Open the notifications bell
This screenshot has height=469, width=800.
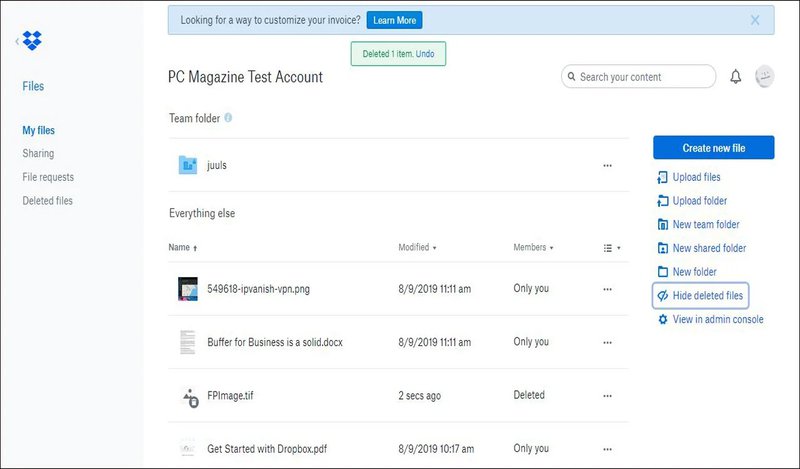click(736, 77)
